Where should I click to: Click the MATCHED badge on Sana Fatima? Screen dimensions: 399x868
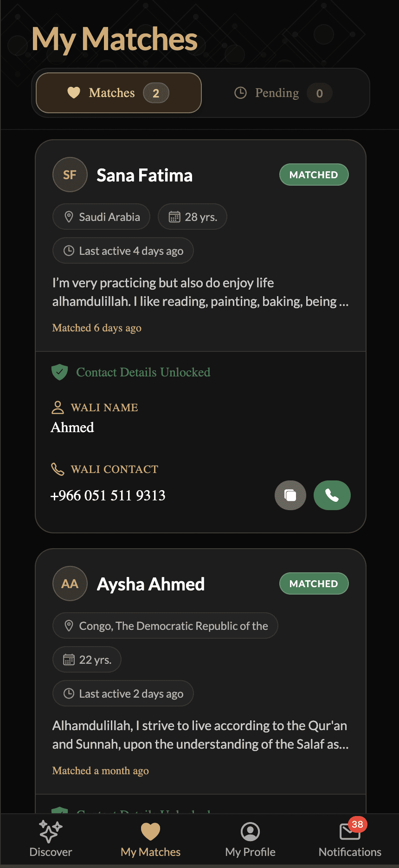314,175
